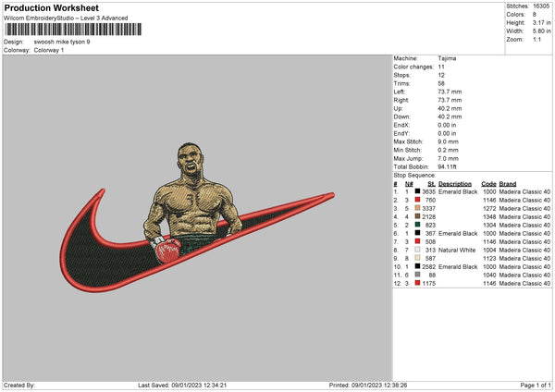
Task: Select the Min Stitch value '0.2 mm'
Action: pos(448,150)
